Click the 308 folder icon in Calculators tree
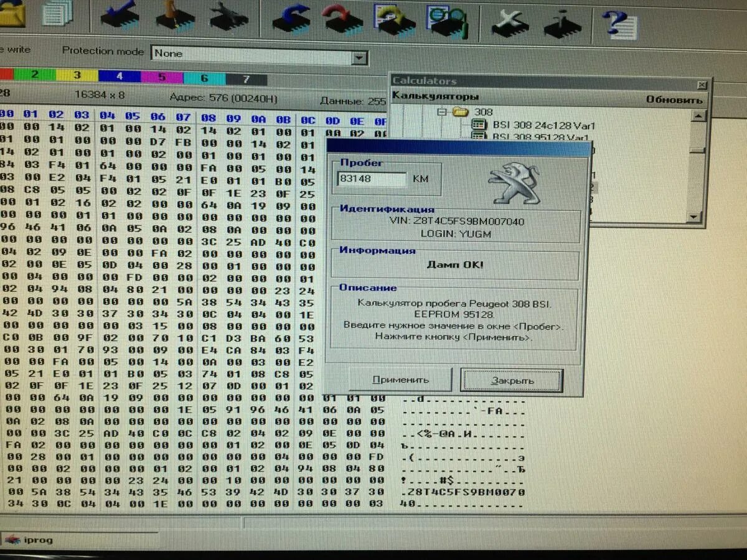This screenshot has height=560, width=747. point(460,113)
